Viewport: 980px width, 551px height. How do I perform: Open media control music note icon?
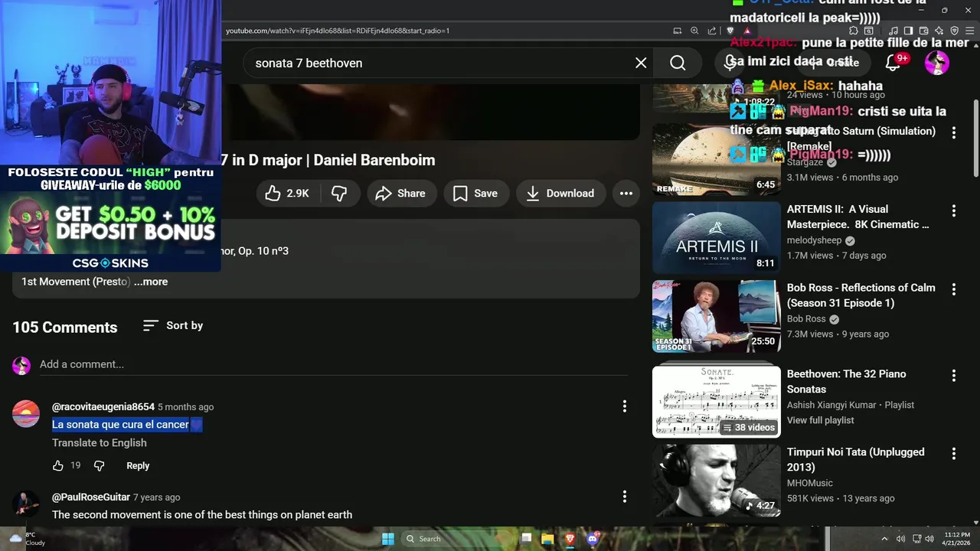[893, 31]
